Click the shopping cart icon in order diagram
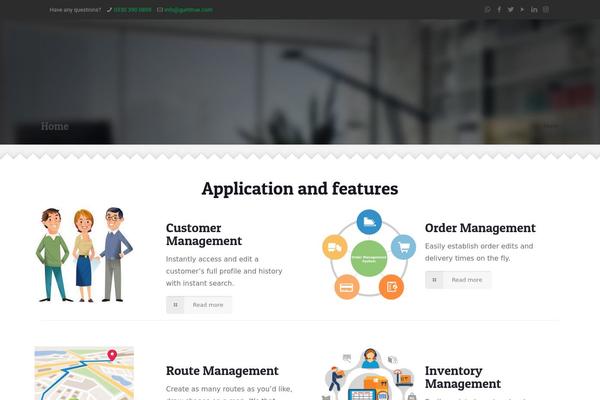The image size is (600, 400). [x=403, y=247]
